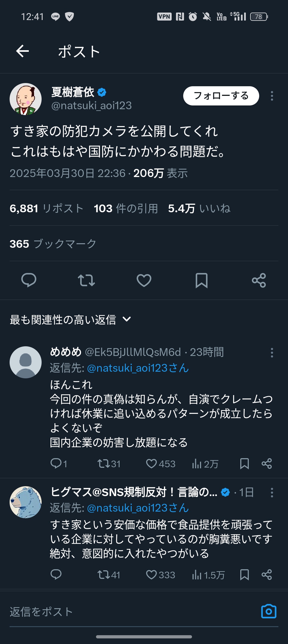
Task: Open camera icon in reply bar
Action: pos(269,611)
